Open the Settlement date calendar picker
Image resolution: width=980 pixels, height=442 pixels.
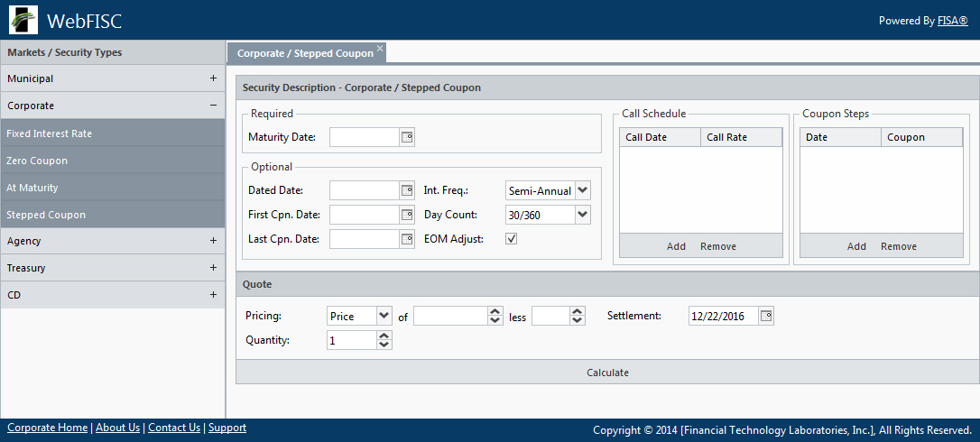pos(766,316)
